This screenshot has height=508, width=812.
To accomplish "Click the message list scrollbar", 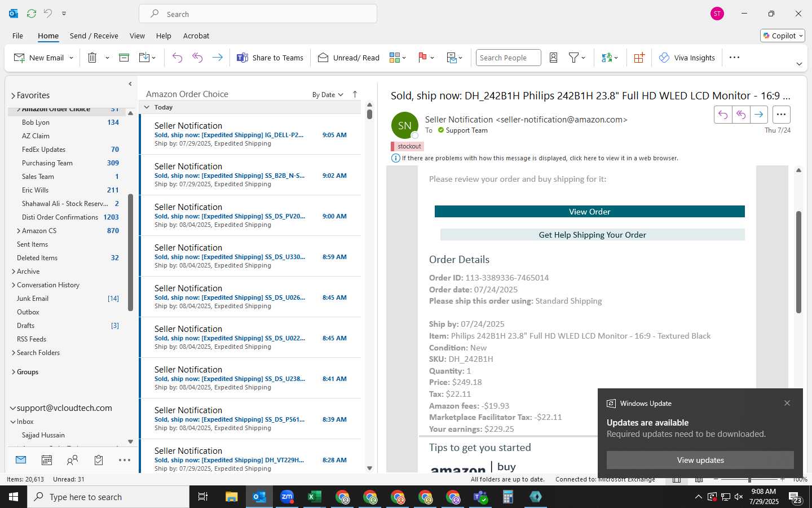I will pyautogui.click(x=369, y=115).
